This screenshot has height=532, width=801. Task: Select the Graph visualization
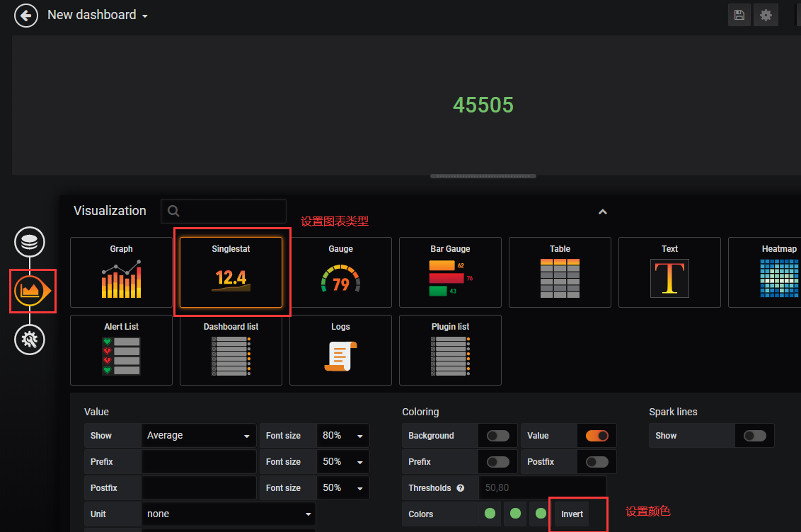121,272
